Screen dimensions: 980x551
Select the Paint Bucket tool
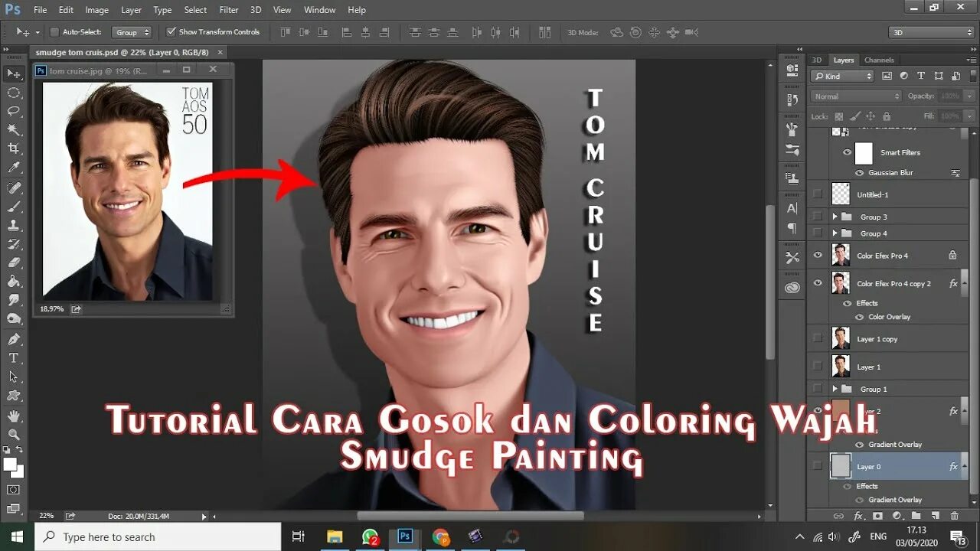[14, 282]
